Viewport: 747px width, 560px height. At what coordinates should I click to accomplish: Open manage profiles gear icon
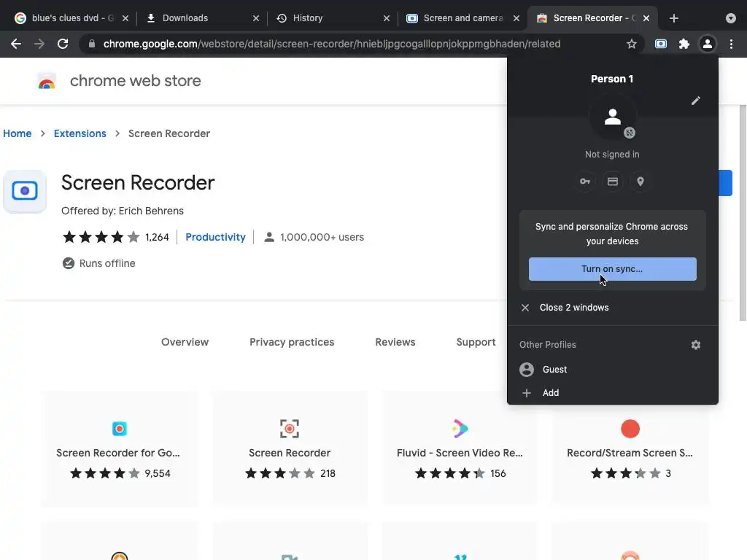coord(695,345)
